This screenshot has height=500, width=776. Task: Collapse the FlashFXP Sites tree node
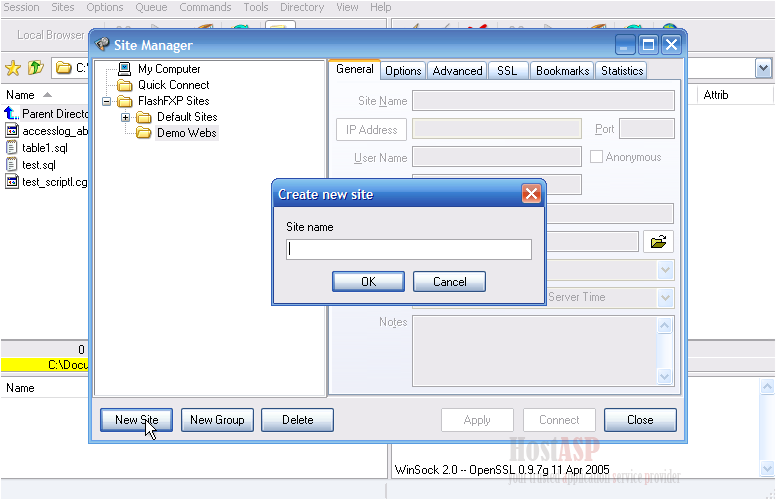coord(106,101)
